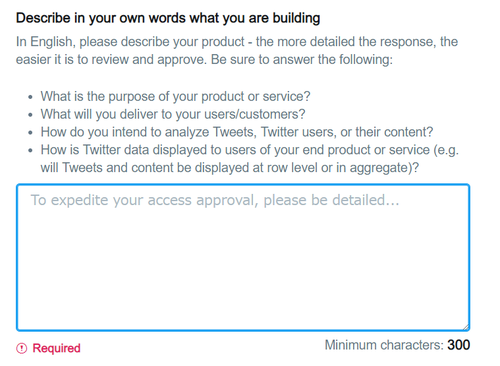Viewport: 500px width, 366px height.
Task: Click the line 'easier it is to review and approve'
Action: point(204,60)
